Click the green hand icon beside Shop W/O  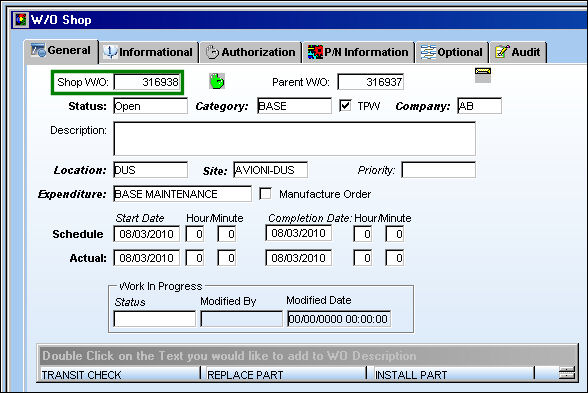(x=217, y=81)
